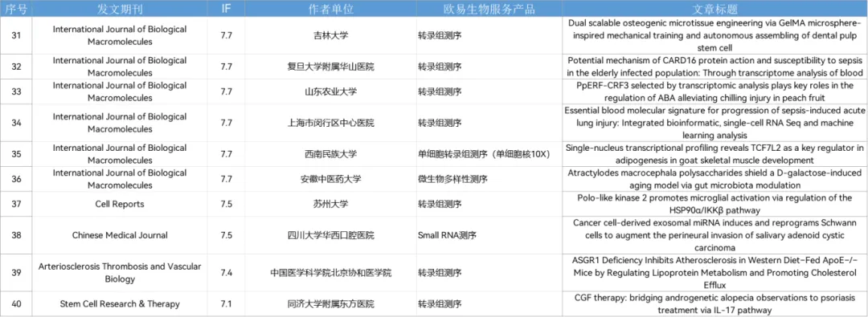Image resolution: width=868 pixels, height=317 pixels.
Task: Click the Cancer cell-derived exosomal miRNA title
Action: pos(715,235)
